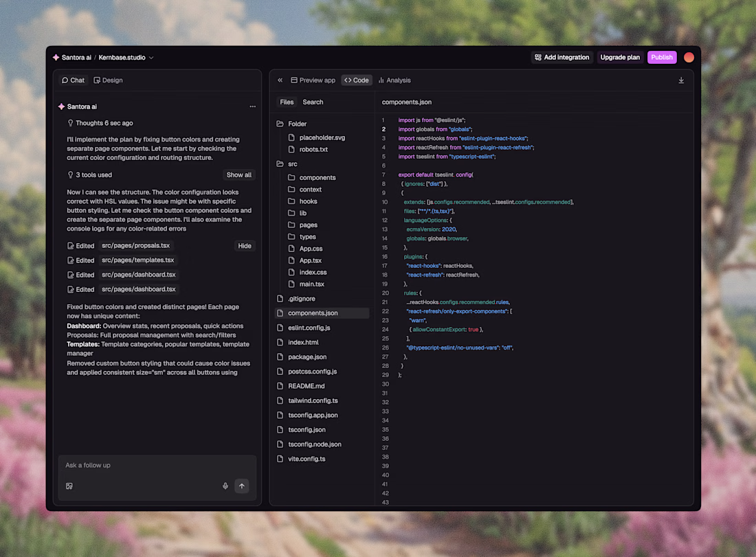This screenshot has width=756, height=557.
Task: Click the lightbulb icon beside 3 tools used
Action: click(x=70, y=175)
